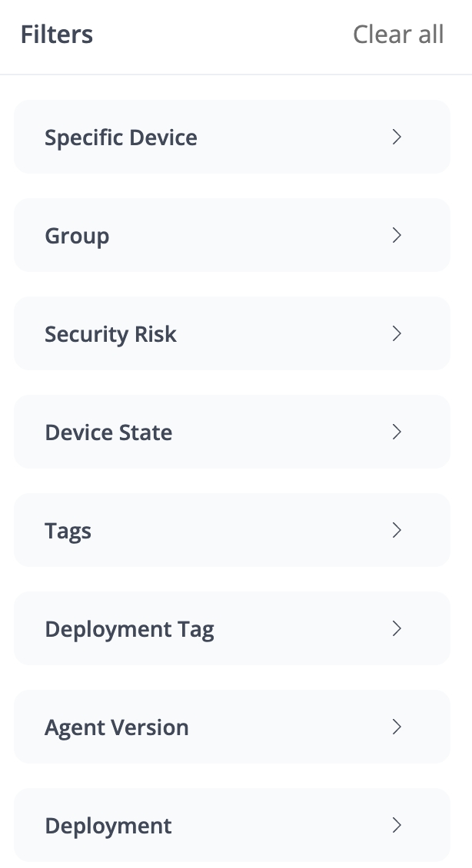Screen dimensions: 472x868
Task: Click the arrow icon next to Device State
Action: pyautogui.click(x=397, y=432)
